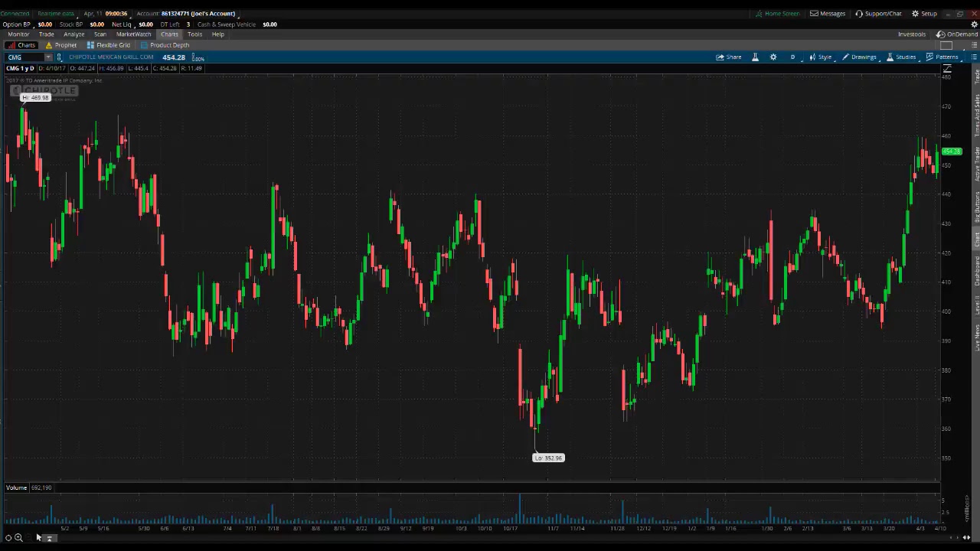Open the chart toolbar list menu icon
The height and width of the screenshot is (551, 980).
(974, 57)
